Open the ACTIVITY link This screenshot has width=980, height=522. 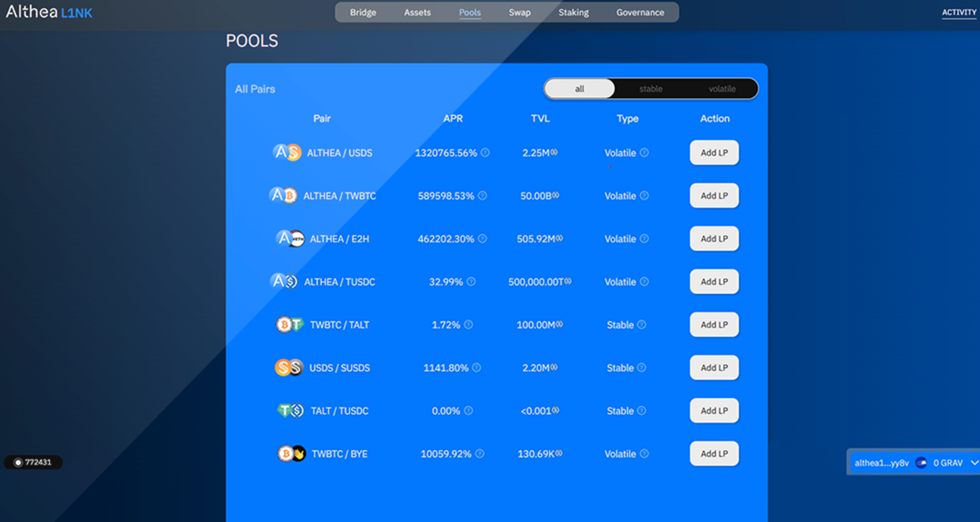pos(959,13)
